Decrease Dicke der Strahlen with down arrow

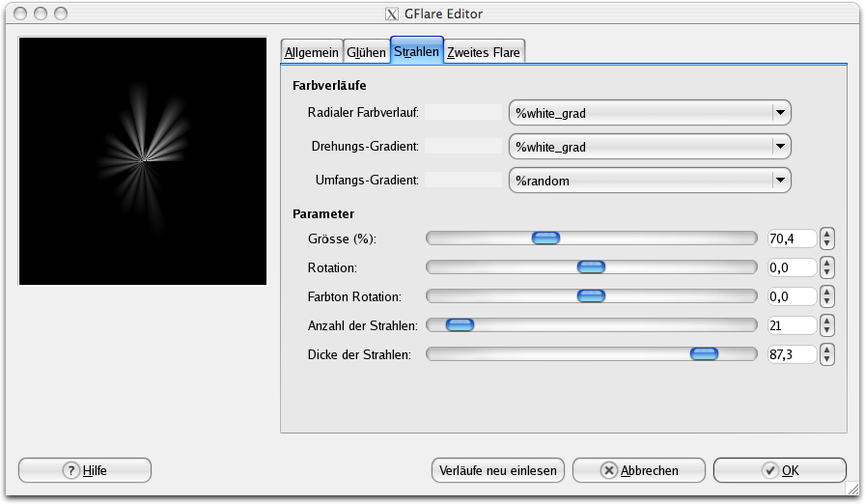pyautogui.click(x=827, y=359)
